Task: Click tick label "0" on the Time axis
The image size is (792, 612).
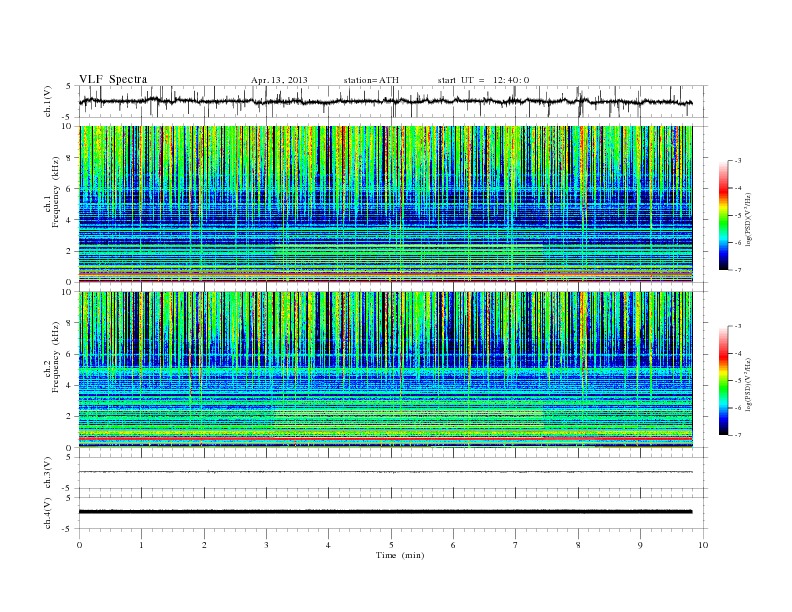Action: point(79,545)
